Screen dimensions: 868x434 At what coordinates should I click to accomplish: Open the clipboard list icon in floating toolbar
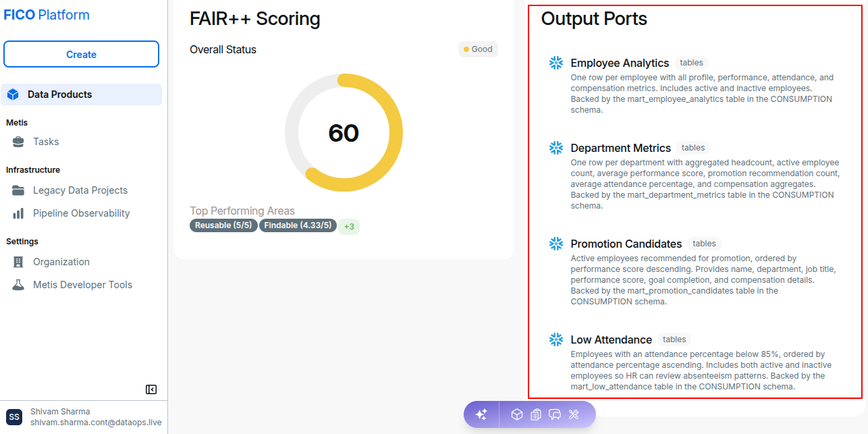(536, 414)
